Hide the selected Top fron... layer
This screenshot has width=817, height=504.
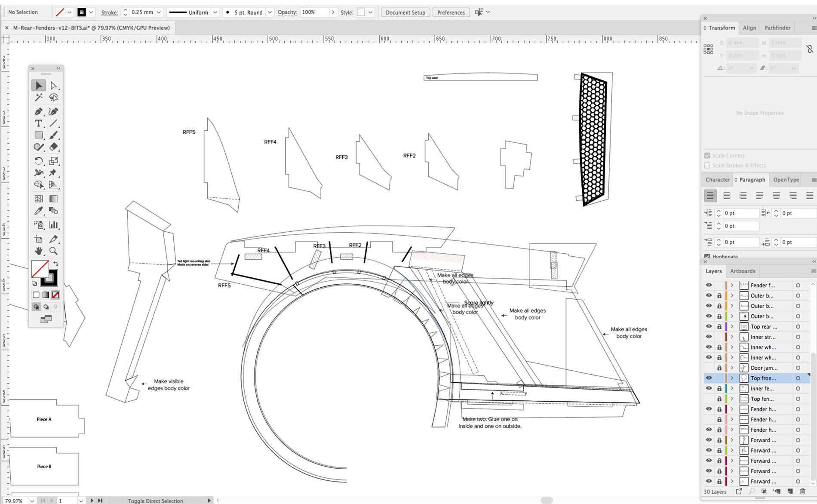point(709,378)
